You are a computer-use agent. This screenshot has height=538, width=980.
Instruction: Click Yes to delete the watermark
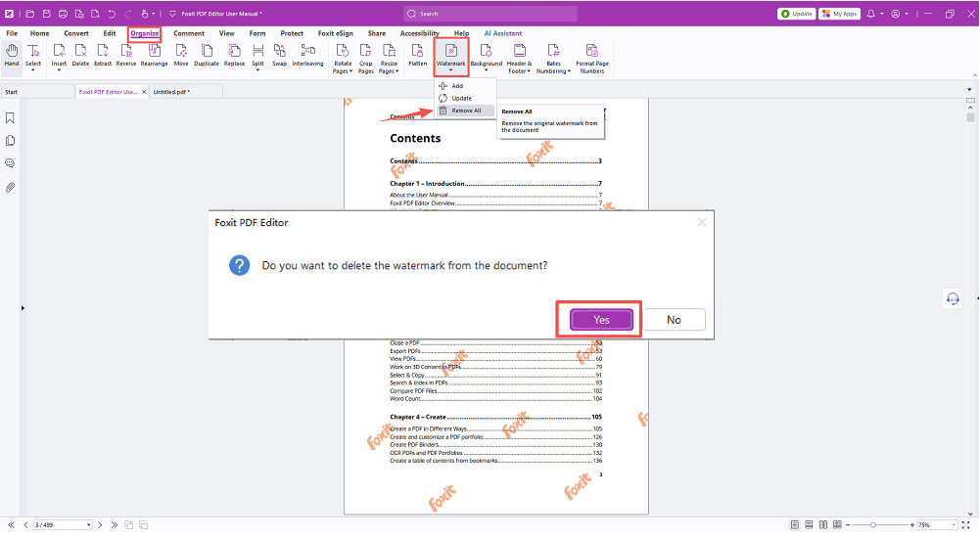coord(601,320)
